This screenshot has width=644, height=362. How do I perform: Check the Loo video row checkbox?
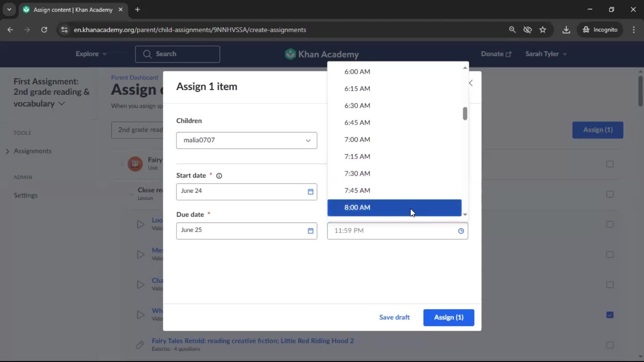(x=610, y=224)
